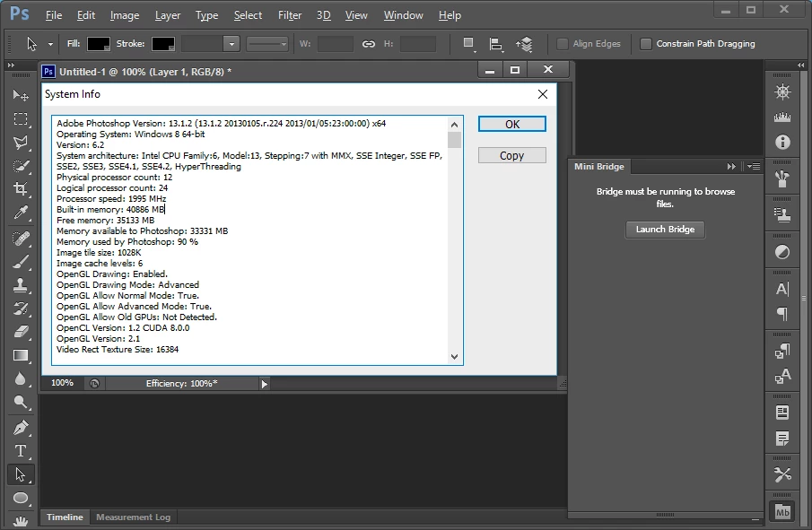Select the Dodge tool
Image resolution: width=812 pixels, height=530 pixels.
(x=21, y=402)
